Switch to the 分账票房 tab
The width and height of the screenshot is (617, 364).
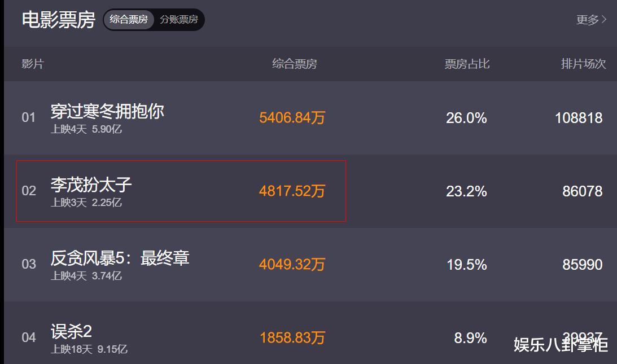[178, 20]
